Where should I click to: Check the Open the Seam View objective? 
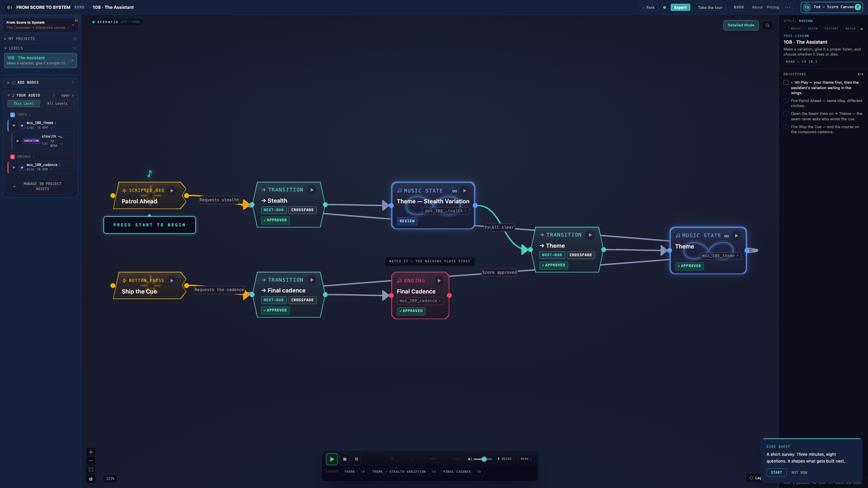[786, 114]
